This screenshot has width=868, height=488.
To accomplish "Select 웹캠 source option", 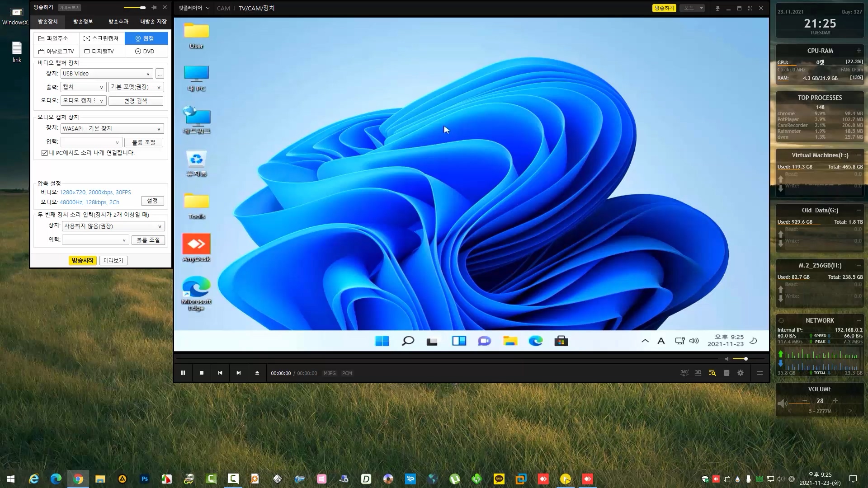I will tap(146, 38).
